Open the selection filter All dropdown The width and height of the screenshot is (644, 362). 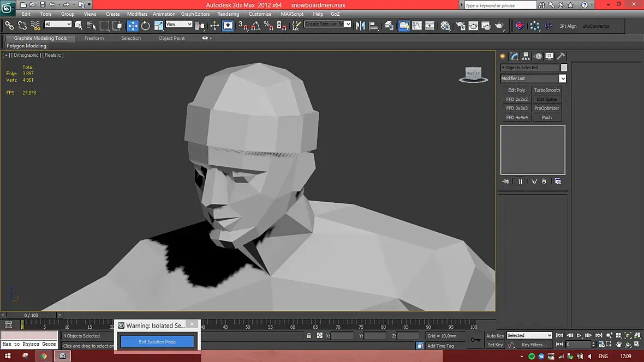coord(58,25)
